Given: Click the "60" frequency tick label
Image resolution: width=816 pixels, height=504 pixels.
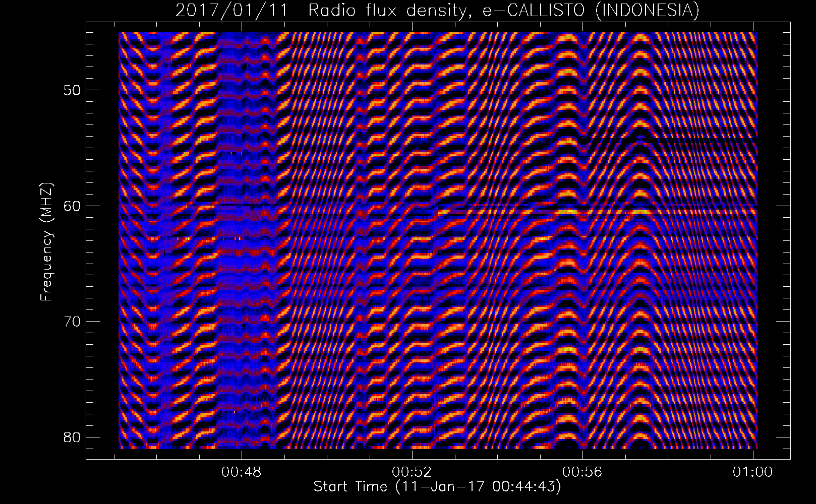Looking at the screenshot, I should click(73, 206).
